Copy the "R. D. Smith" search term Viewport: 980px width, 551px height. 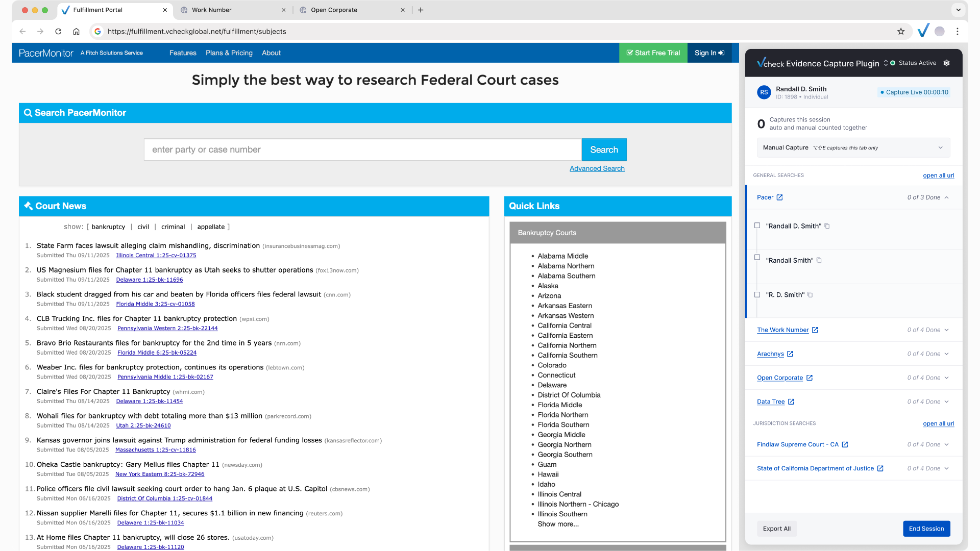[810, 295]
